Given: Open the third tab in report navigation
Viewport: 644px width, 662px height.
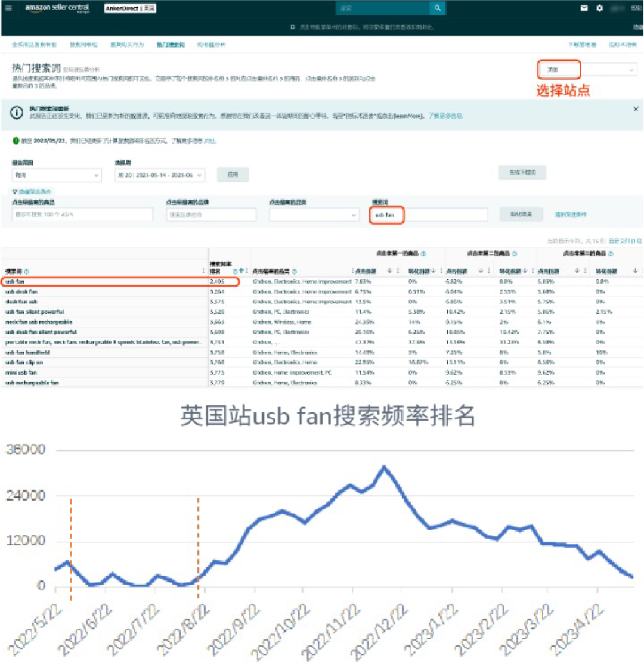Looking at the screenshot, I should click(x=127, y=45).
